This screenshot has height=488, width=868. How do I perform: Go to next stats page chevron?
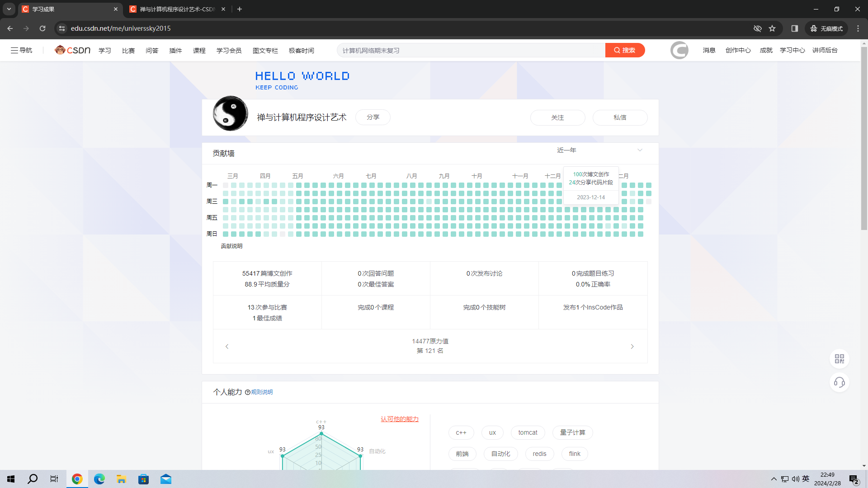(632, 347)
